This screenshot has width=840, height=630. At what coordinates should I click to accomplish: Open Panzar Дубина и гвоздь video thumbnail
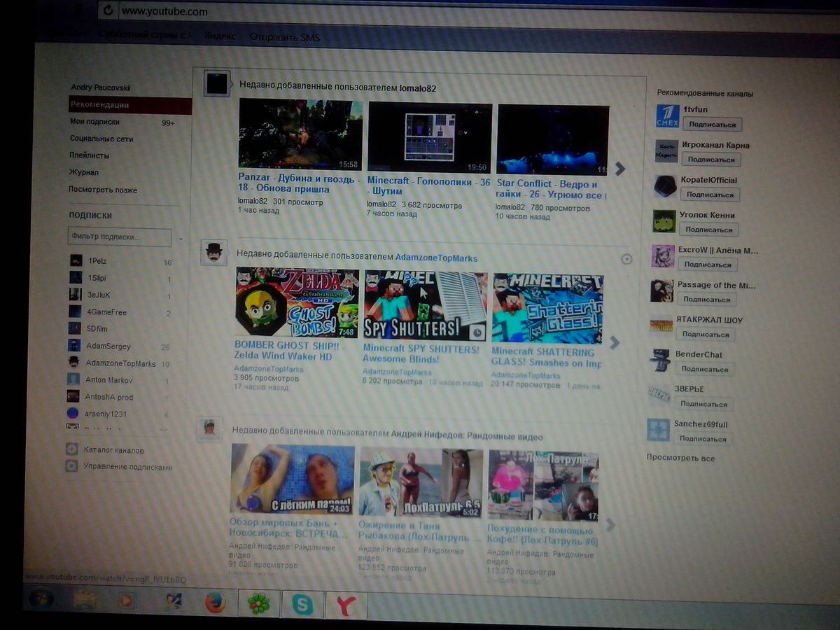pos(300,134)
